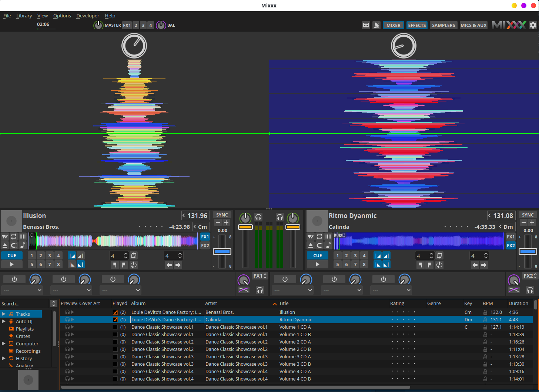539x392 pixels.
Task: Toggle repeat mode on Illusion deck
Action: coord(14,236)
